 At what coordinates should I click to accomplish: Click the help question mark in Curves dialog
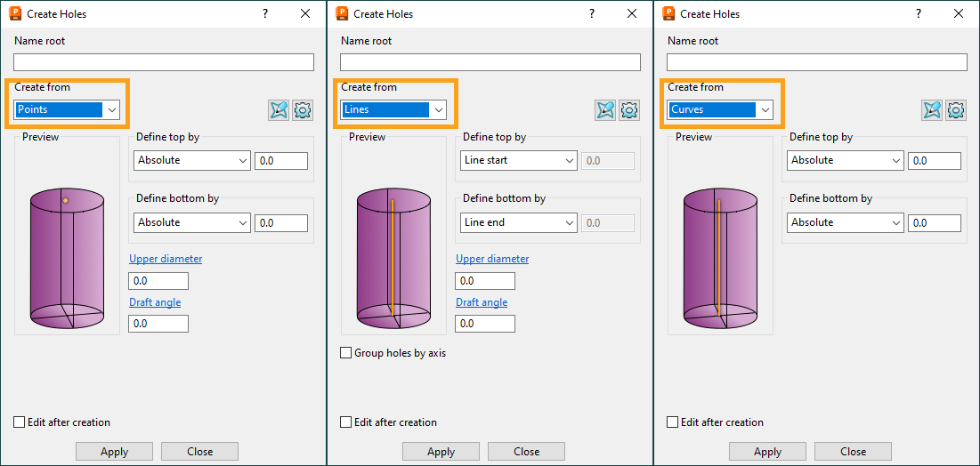919,13
